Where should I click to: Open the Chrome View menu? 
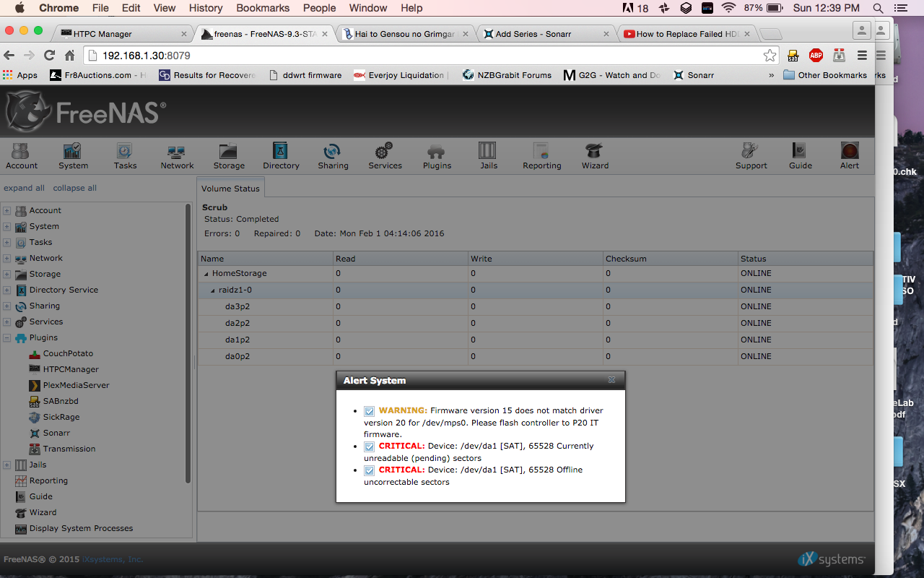coord(165,8)
